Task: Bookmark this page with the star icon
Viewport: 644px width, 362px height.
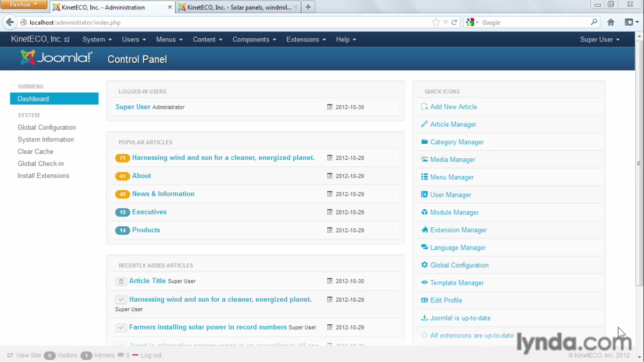Action: tap(436, 22)
